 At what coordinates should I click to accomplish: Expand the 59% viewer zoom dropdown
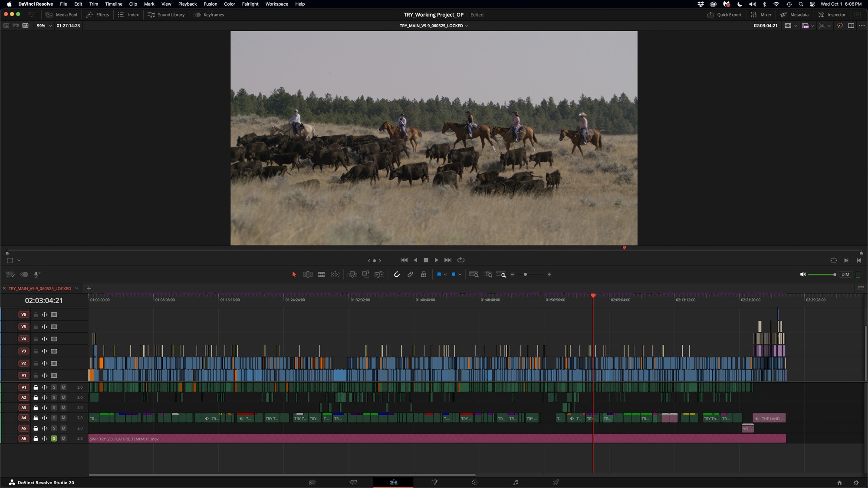click(x=50, y=26)
